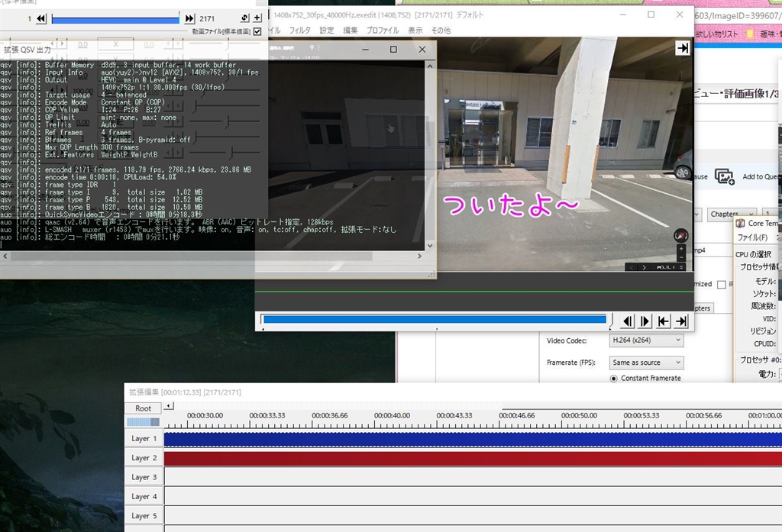Click the 00:00:50.00 mark on timeline ruler

(x=579, y=415)
